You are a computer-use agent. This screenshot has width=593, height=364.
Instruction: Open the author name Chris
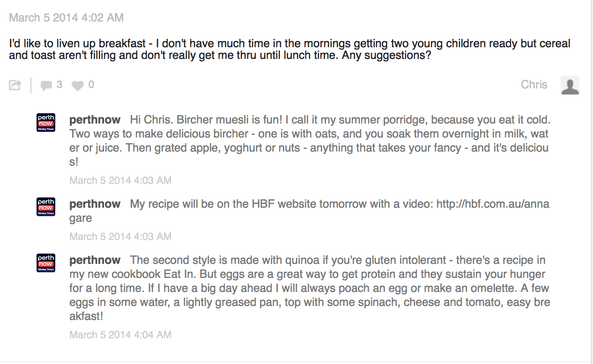[534, 85]
